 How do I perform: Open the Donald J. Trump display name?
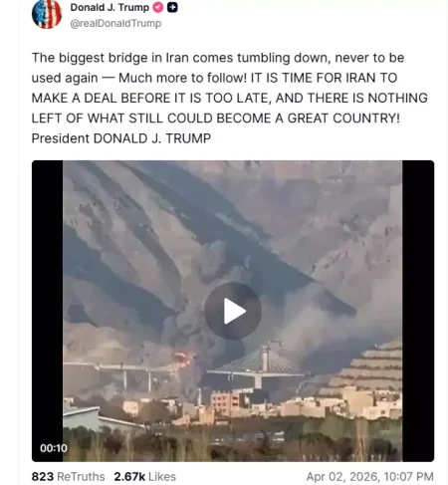tap(110, 7)
